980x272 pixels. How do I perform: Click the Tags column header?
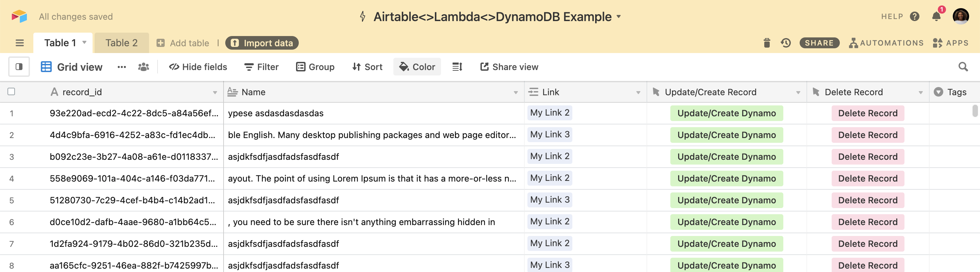coord(954,92)
